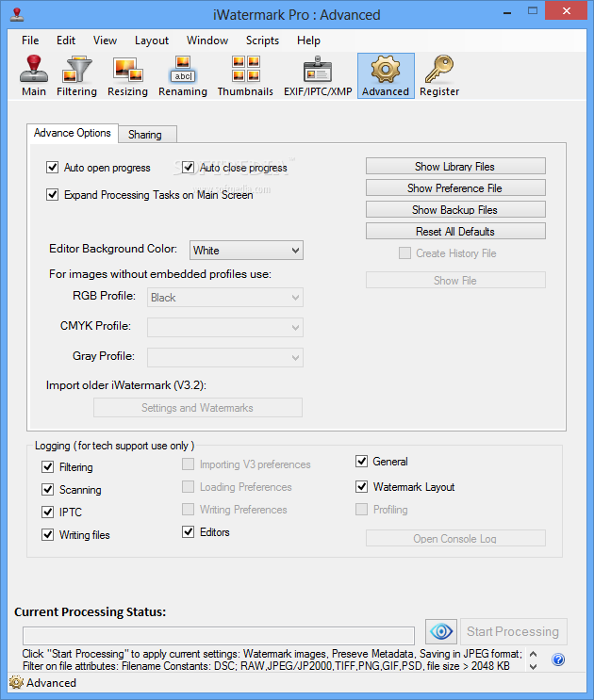Screen dimensions: 594x700
Task: Select the Advance Options tab
Action: [x=73, y=133]
